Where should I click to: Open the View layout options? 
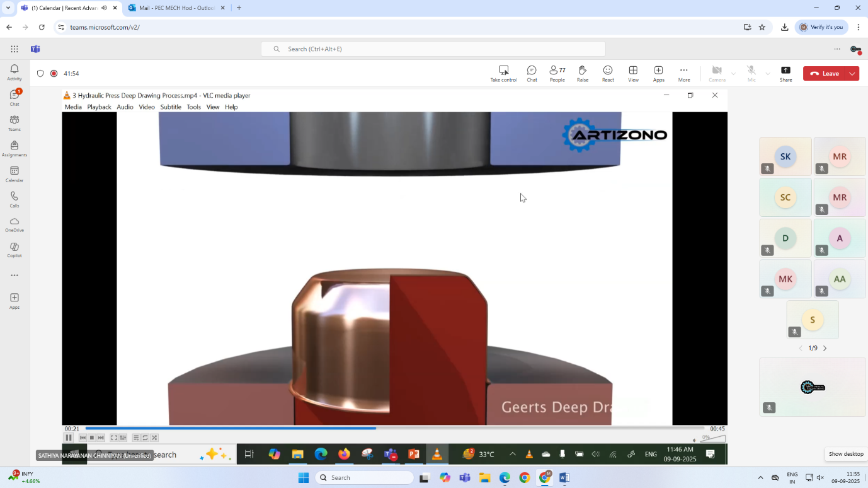coord(633,73)
